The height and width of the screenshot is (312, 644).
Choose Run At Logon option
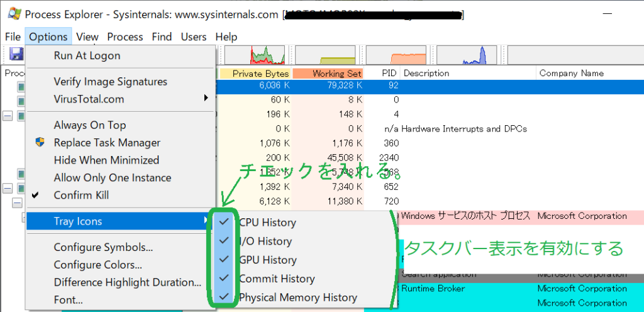(87, 55)
